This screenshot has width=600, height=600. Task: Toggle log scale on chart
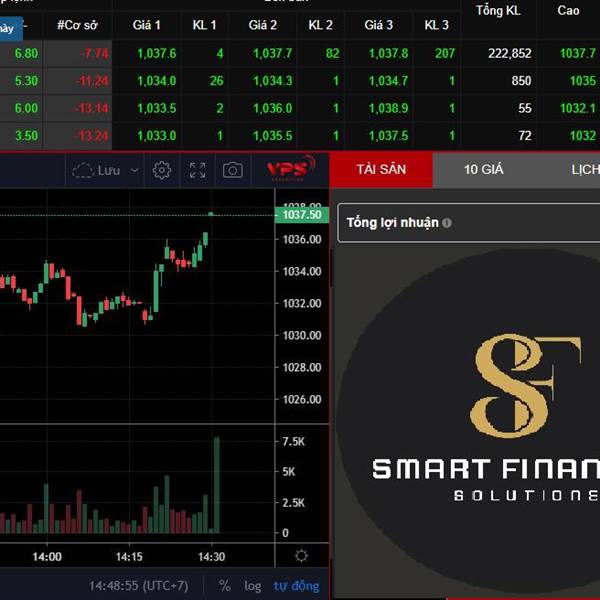[253, 586]
